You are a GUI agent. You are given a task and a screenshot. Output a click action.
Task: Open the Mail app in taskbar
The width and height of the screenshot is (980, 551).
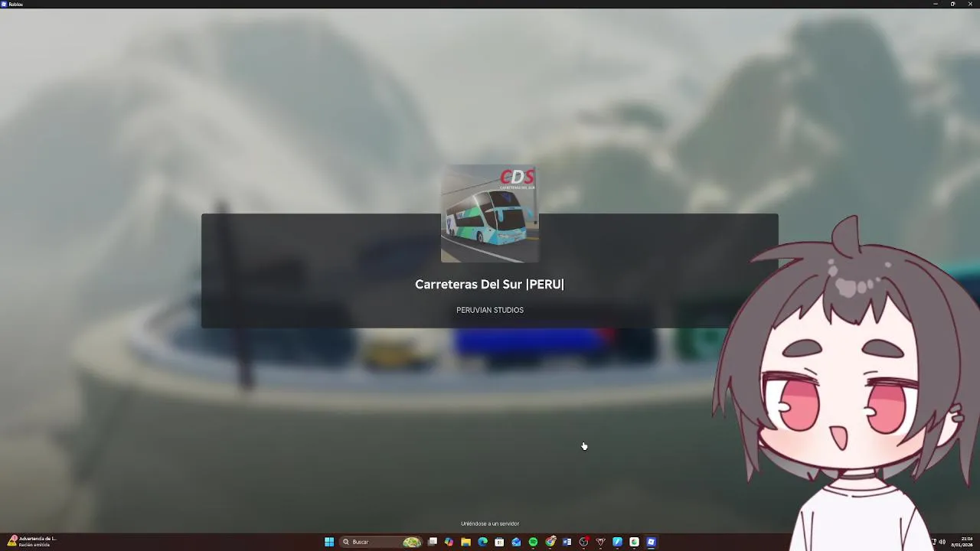516,542
